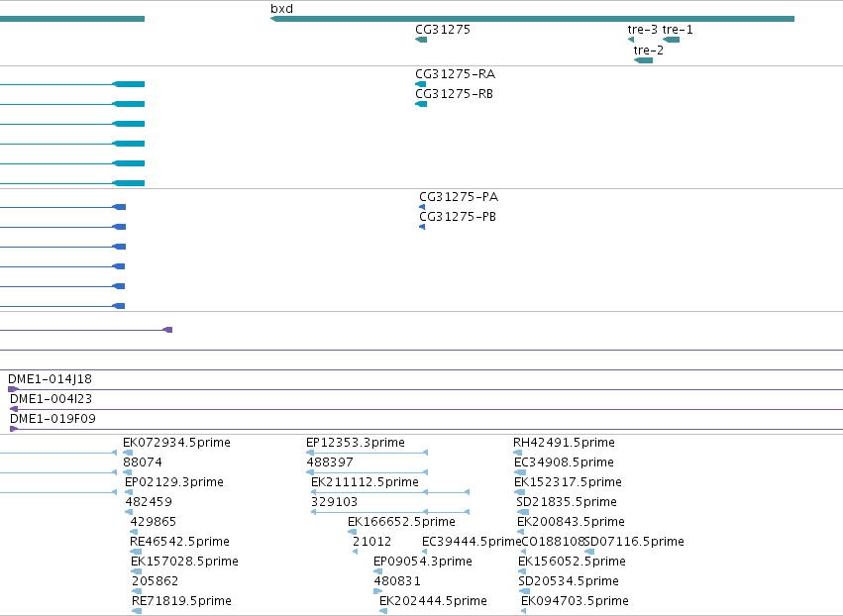The height and width of the screenshot is (616, 843).
Task: Click EST label EK211112.5prime
Action: (x=365, y=482)
